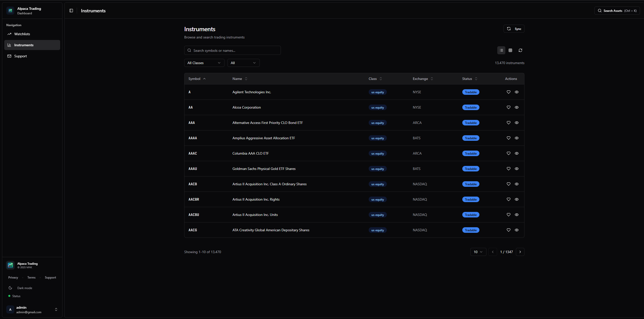Click the Alpaca Trading logo in header
Viewport: 644px width, 319px height.
coord(10,11)
